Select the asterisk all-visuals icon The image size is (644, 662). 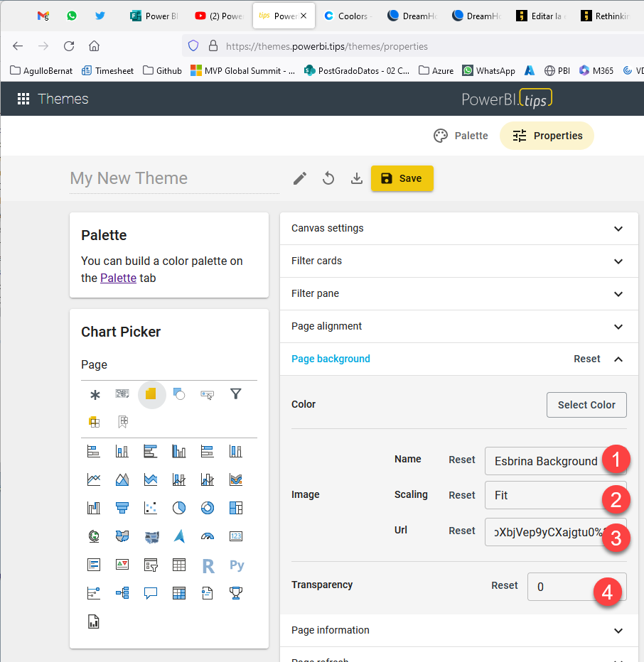94,395
